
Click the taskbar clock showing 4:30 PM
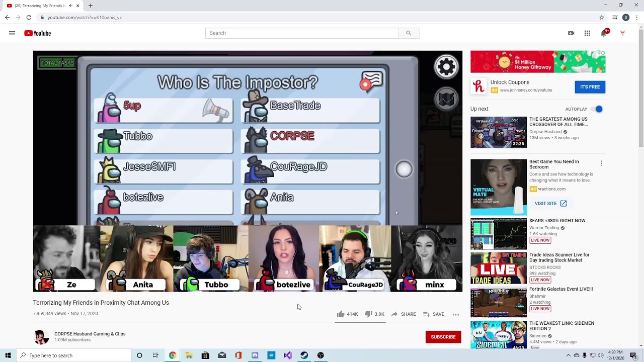pyautogui.click(x=615, y=355)
